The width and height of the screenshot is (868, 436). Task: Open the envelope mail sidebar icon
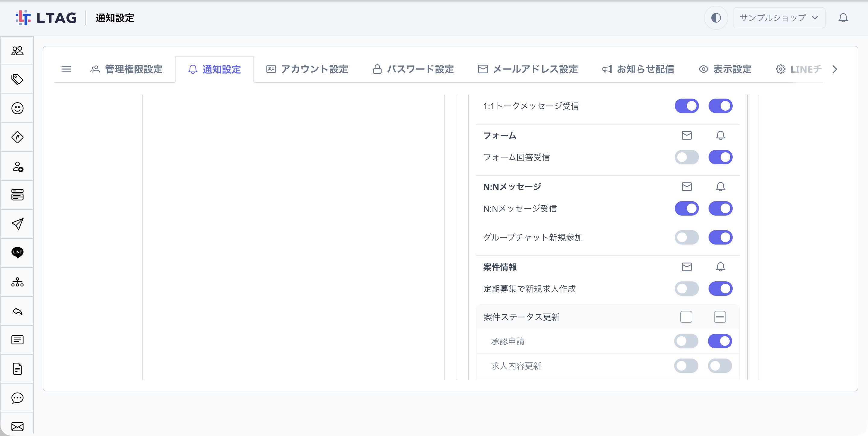click(x=17, y=427)
